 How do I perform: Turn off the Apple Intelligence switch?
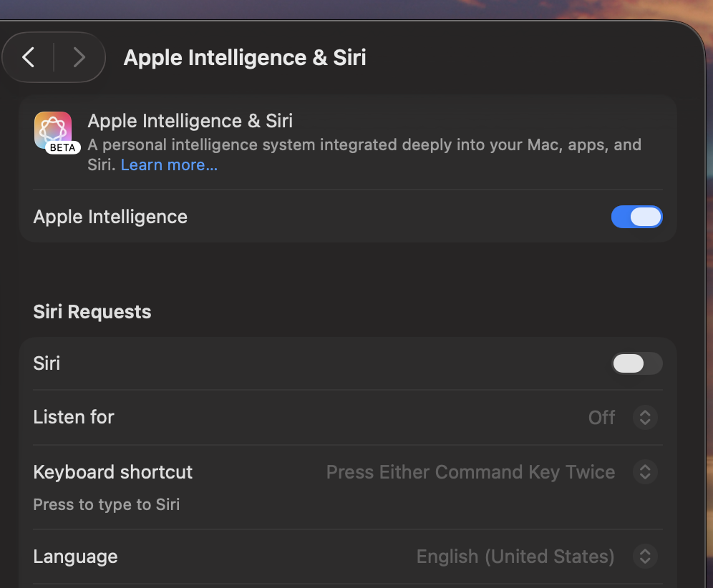coord(636,217)
